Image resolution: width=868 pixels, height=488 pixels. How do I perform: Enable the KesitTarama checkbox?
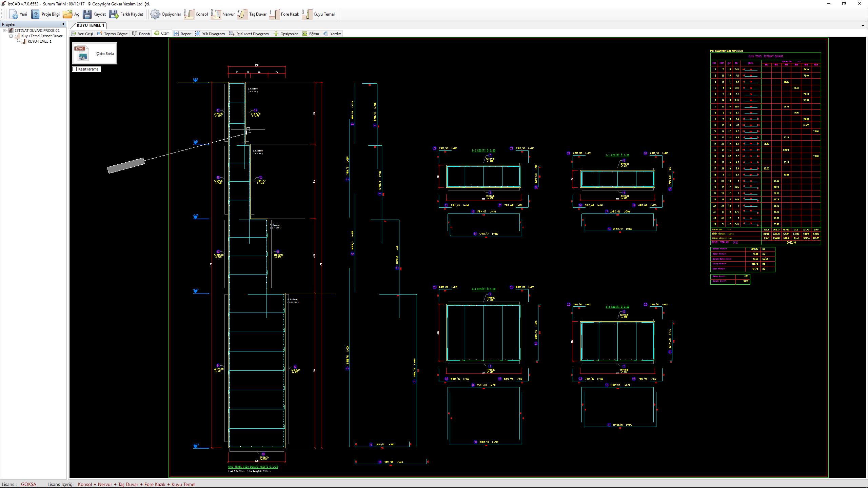[x=75, y=69]
